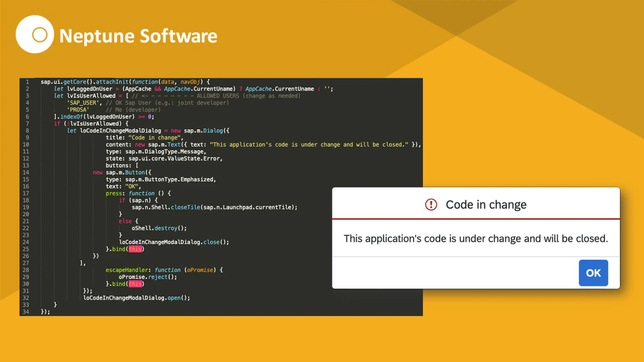Click "type: sap.m.DialogType.Message," on line 11
The width and height of the screenshot is (644, 362).
tap(156, 152)
